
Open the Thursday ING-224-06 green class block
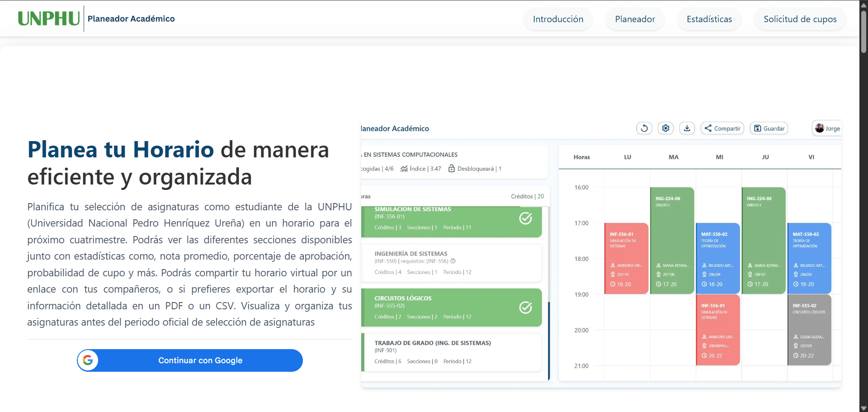[x=764, y=241]
